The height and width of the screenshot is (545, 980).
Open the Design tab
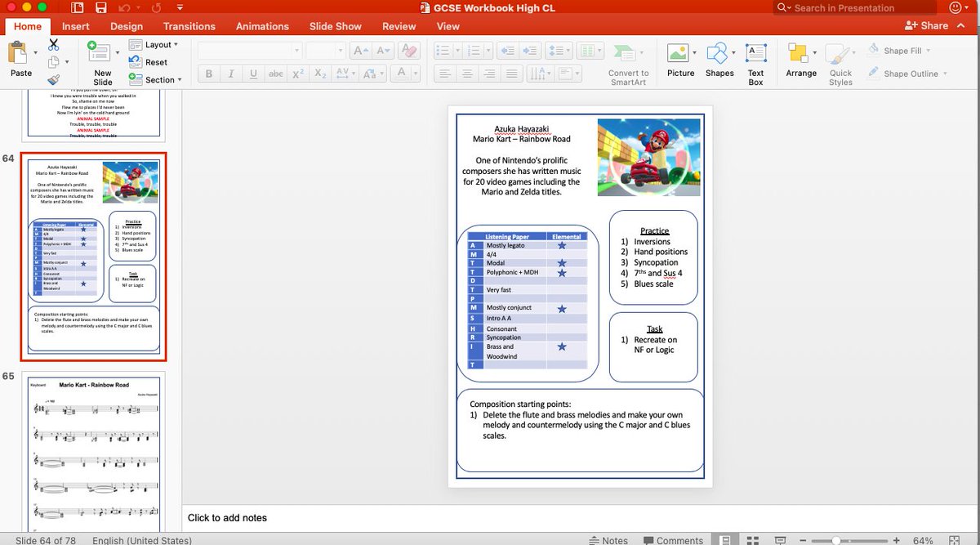point(127,26)
